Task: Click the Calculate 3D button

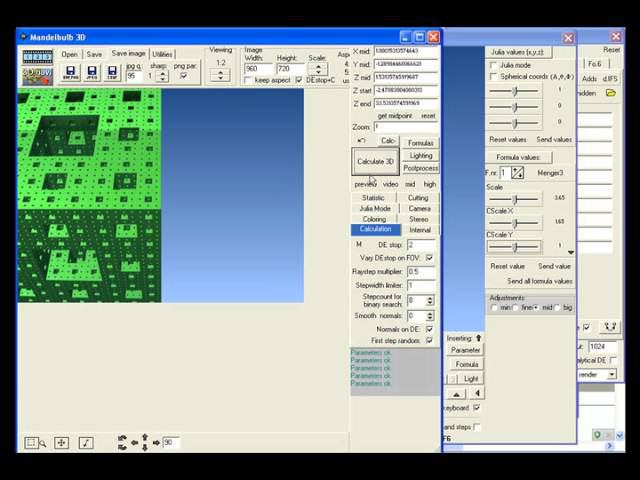Action: [375, 162]
